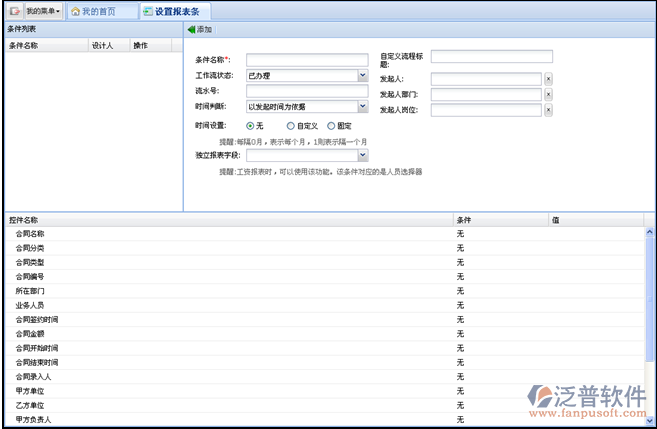This screenshot has height=429, width=657.
Task: Focus the 发起人 input field
Action: pyautogui.click(x=486, y=79)
